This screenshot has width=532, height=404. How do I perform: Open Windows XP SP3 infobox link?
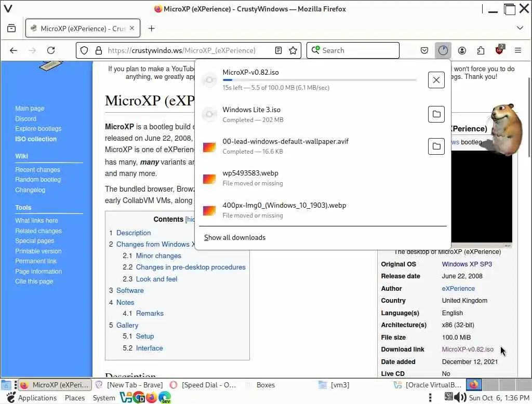pyautogui.click(x=467, y=264)
